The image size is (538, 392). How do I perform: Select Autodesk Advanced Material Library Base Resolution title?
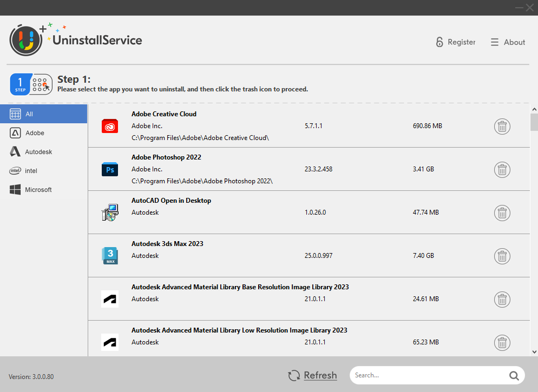pyautogui.click(x=240, y=287)
